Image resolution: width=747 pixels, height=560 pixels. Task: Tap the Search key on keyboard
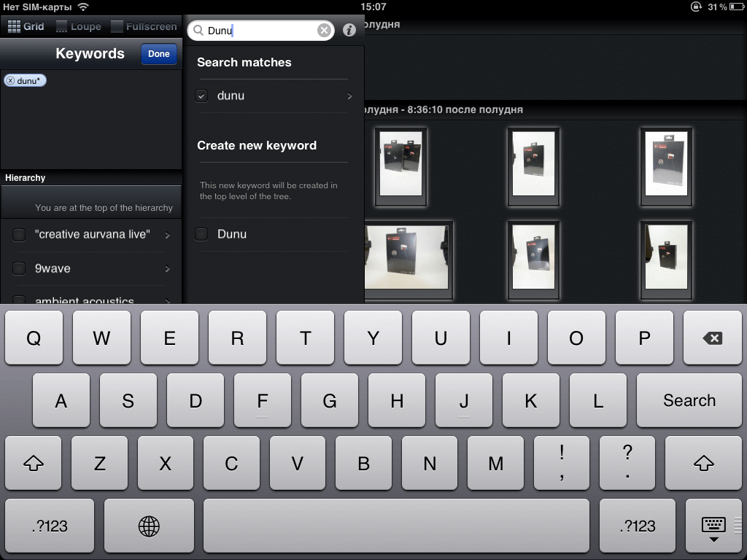click(689, 400)
